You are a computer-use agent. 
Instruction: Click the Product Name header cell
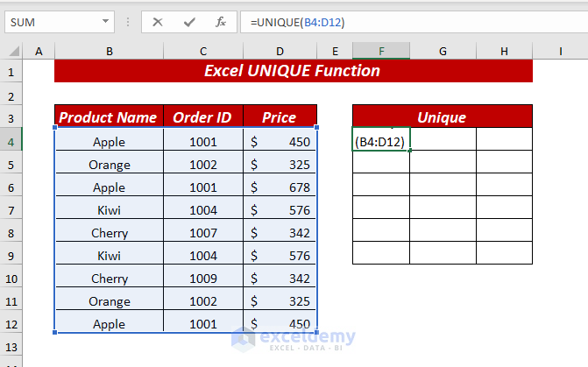click(x=110, y=116)
